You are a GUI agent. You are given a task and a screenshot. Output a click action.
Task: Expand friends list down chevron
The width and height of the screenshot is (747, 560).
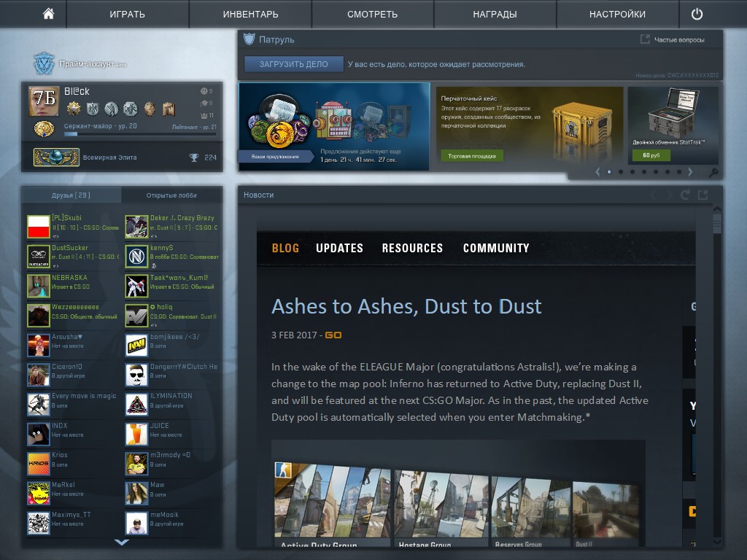[x=122, y=542]
